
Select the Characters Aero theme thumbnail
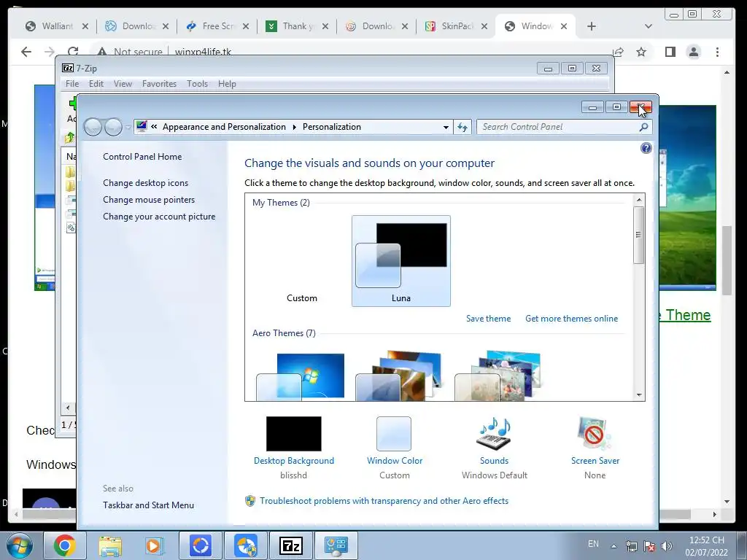pyautogui.click(x=499, y=376)
